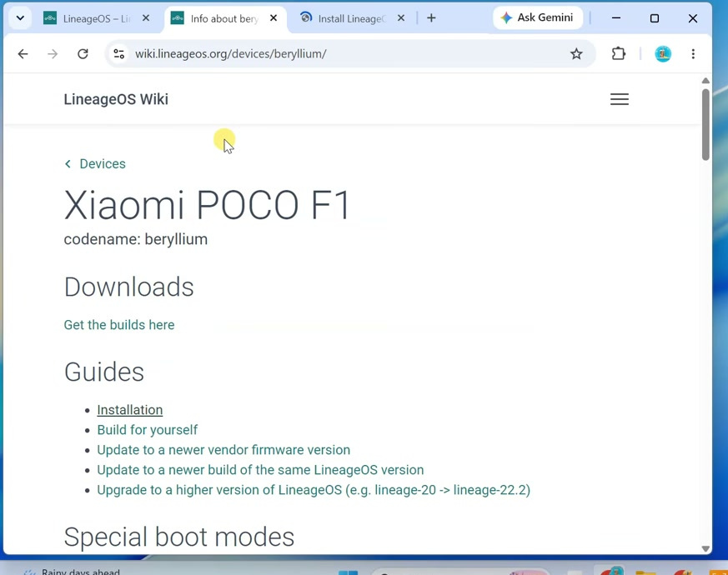This screenshot has height=575, width=728.
Task: Open a new tab with the plus icon
Action: click(431, 18)
